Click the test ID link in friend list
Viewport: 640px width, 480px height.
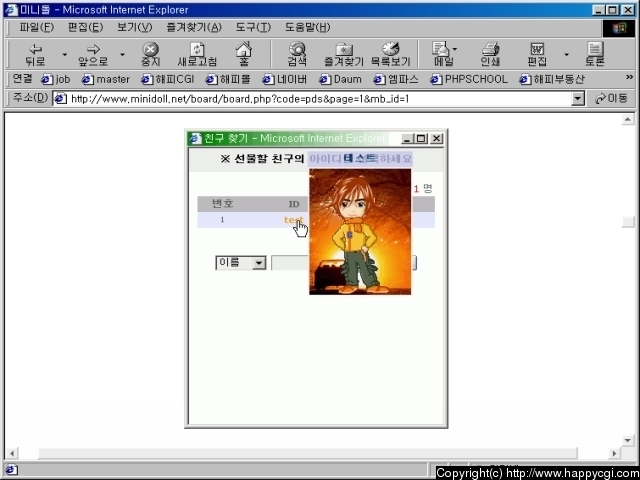(293, 220)
